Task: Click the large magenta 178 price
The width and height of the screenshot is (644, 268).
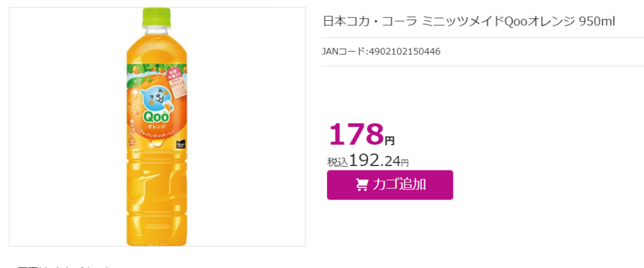Action: point(356,134)
